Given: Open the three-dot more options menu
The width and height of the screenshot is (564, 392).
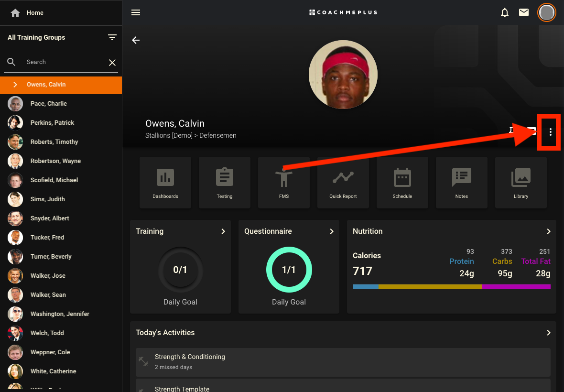Looking at the screenshot, I should [551, 132].
